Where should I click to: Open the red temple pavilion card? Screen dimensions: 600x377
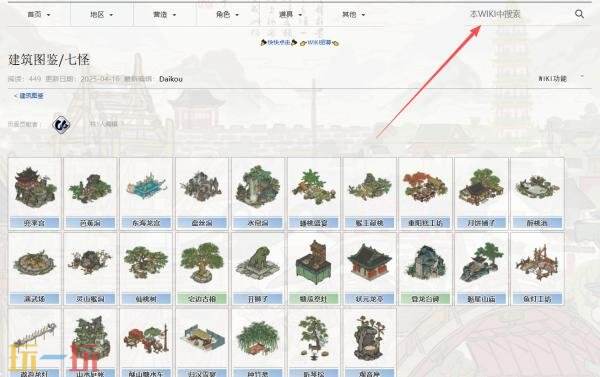coord(370,269)
